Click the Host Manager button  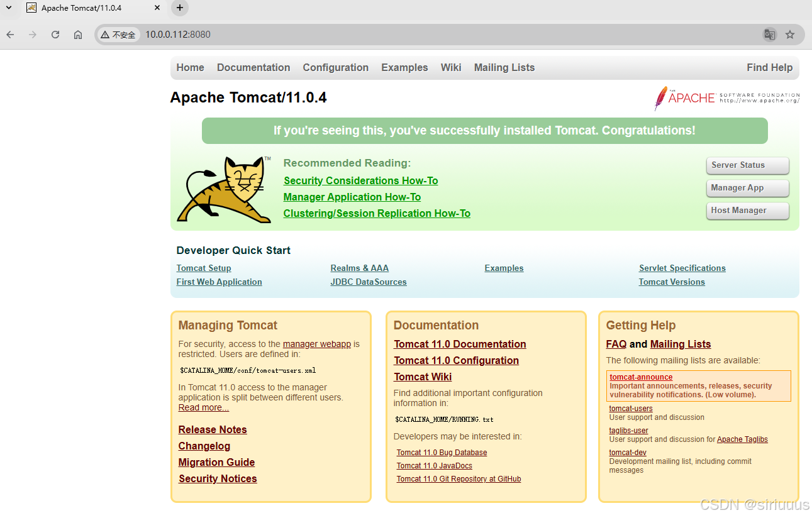[x=747, y=211]
